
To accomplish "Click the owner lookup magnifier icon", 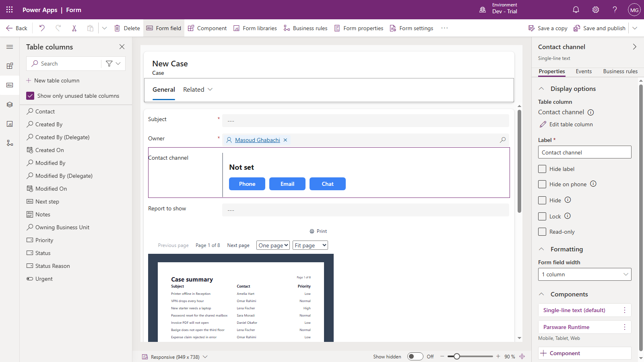I will point(503,140).
